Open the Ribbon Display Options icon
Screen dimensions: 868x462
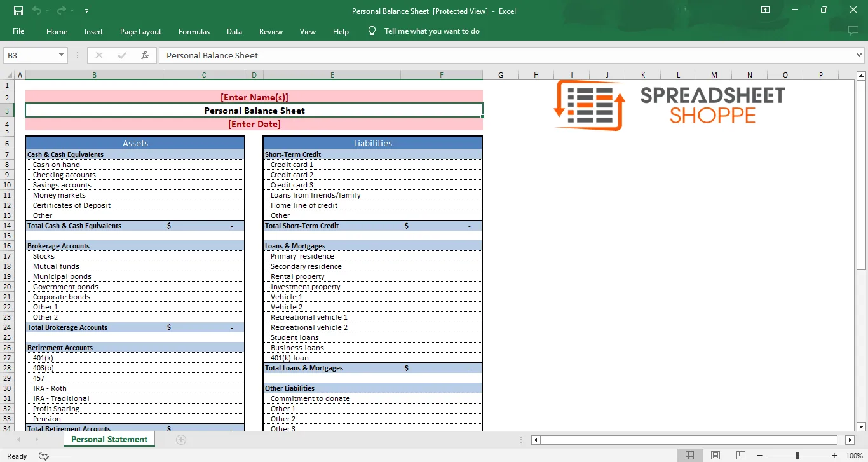[765, 10]
